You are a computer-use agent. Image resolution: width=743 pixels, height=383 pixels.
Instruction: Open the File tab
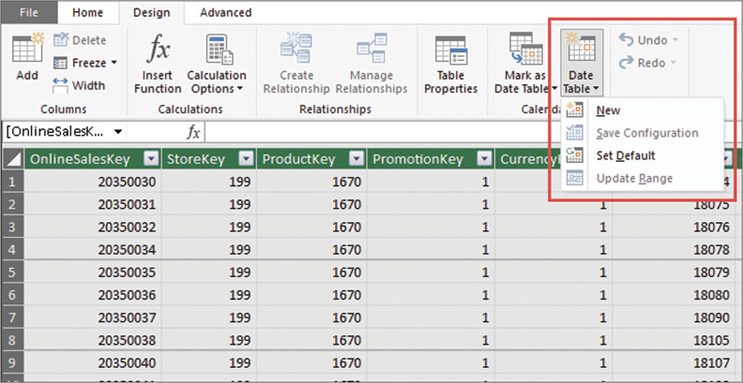click(29, 13)
